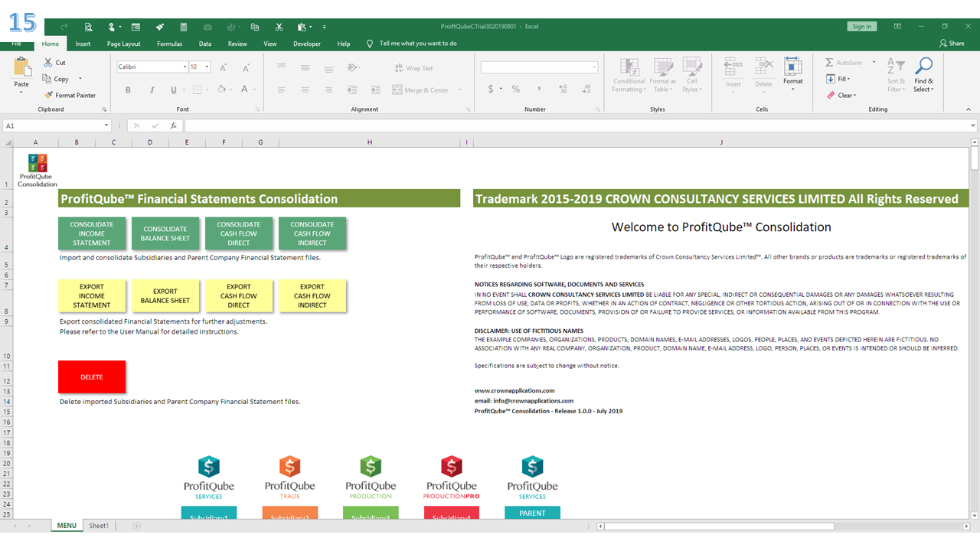Click CONSOLIDATE INCOME STATEMENT button

click(x=92, y=233)
